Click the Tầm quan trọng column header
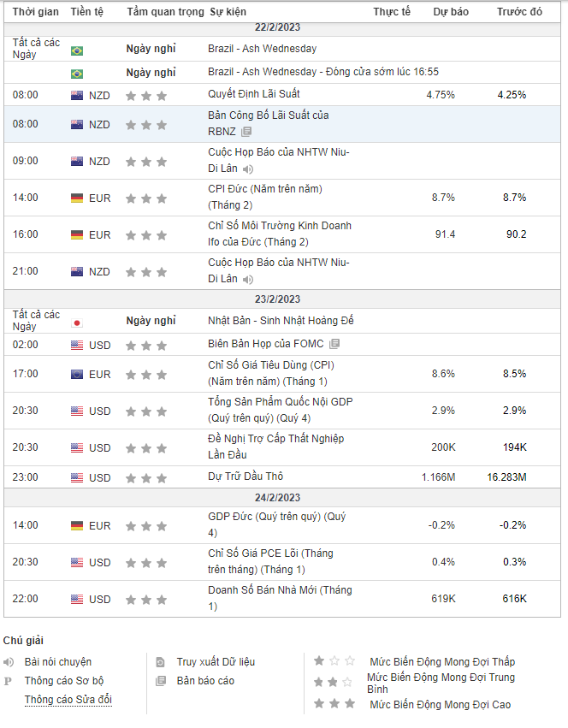568x728 pixels. click(165, 12)
